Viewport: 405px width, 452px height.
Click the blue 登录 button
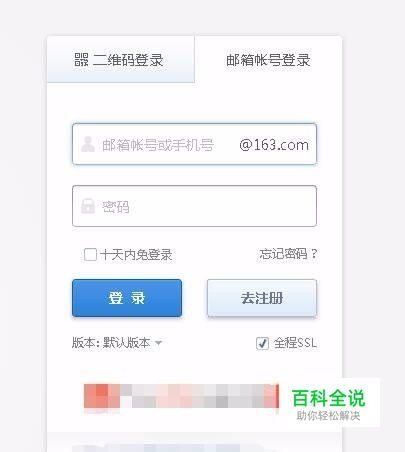tap(127, 298)
